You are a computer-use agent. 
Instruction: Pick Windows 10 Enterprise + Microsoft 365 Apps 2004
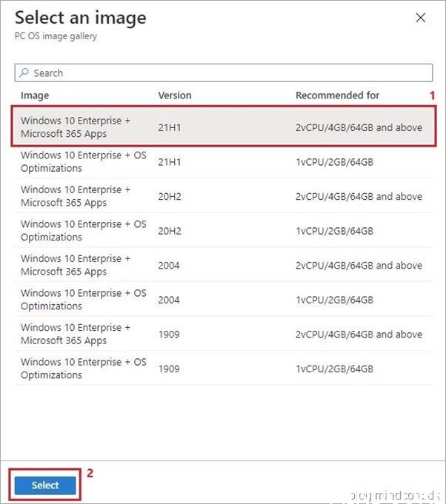[x=76, y=265]
